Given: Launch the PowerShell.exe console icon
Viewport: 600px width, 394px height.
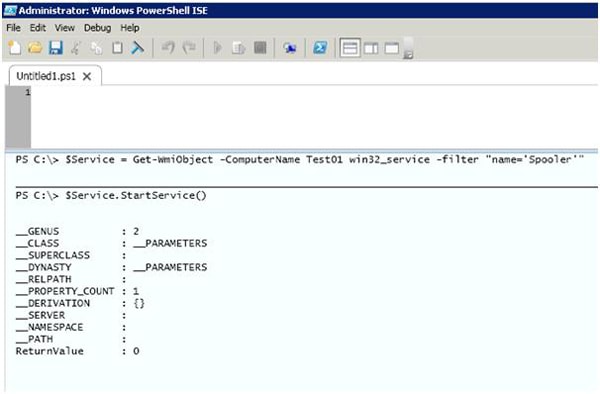Looking at the screenshot, I should click(320, 48).
